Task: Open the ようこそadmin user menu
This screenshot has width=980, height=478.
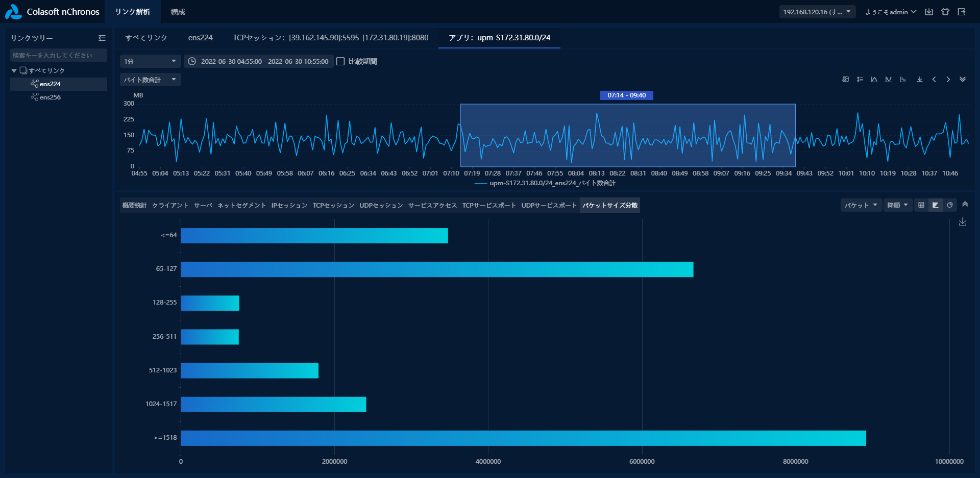Action: (890, 12)
